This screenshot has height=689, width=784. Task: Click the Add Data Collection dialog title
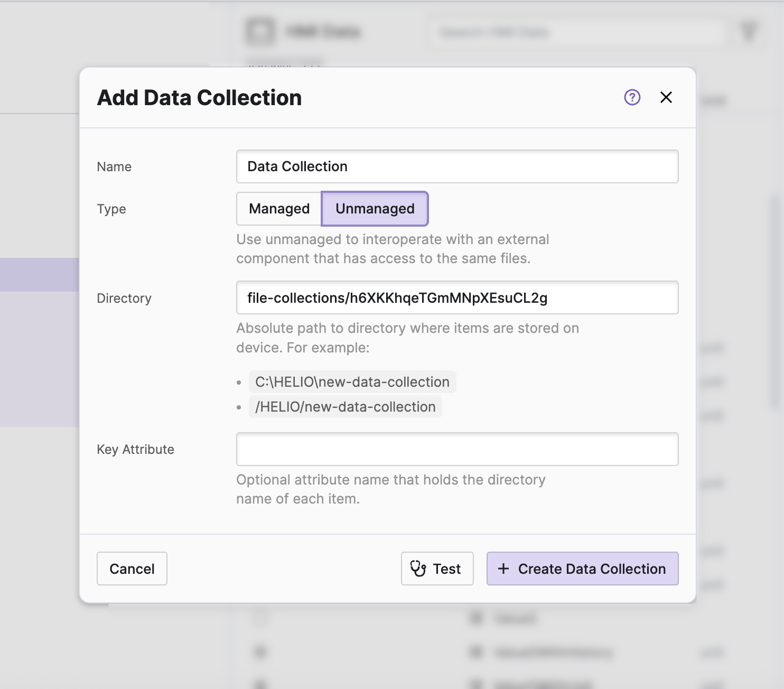199,98
